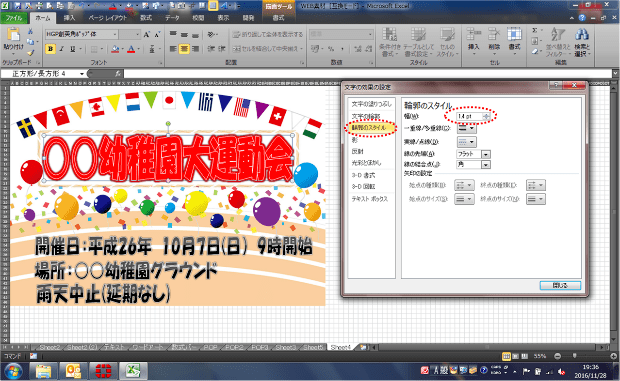Screen dimensions: 620x381
Task: Toggle center horizontal alignment
Action: click(184, 49)
